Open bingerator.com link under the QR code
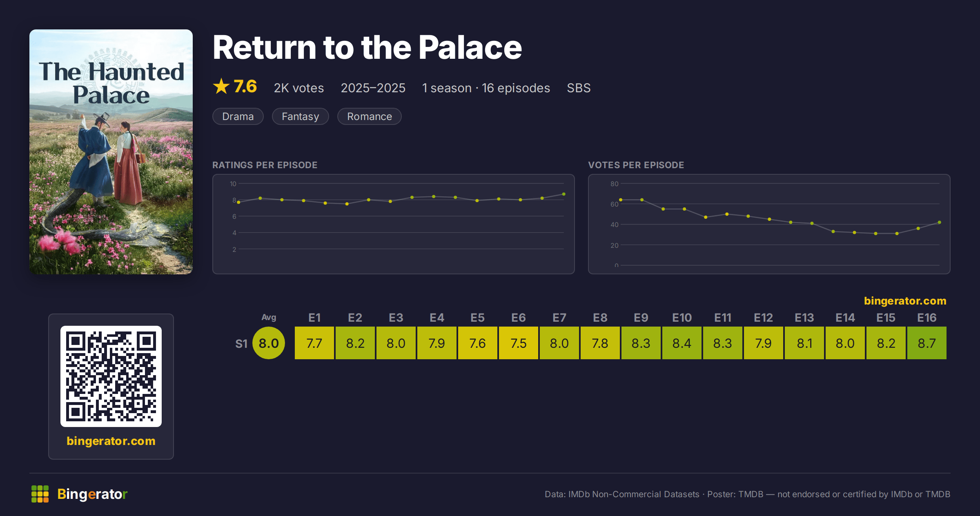 (111, 441)
